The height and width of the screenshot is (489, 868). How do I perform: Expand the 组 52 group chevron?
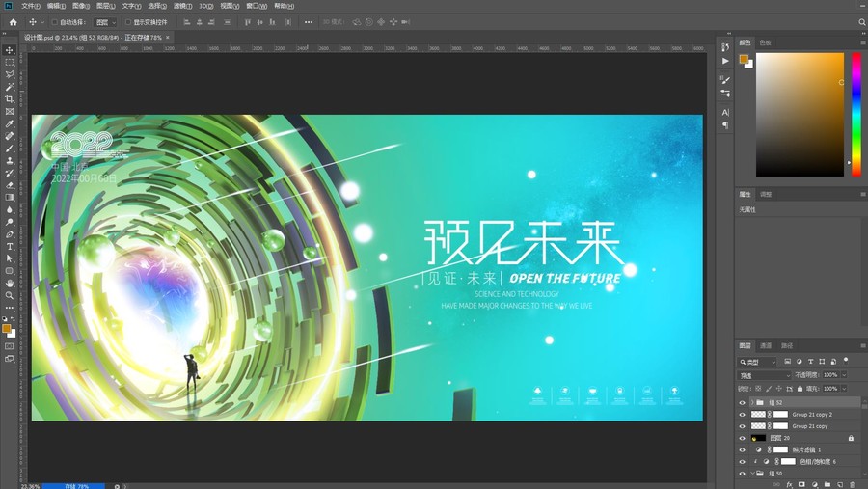[x=751, y=402]
